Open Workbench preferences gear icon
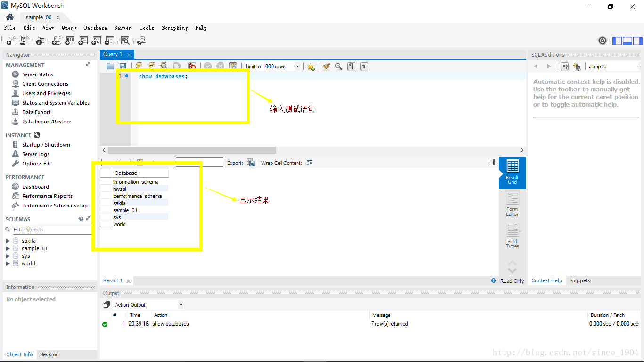This screenshot has width=644, height=362. click(x=603, y=41)
